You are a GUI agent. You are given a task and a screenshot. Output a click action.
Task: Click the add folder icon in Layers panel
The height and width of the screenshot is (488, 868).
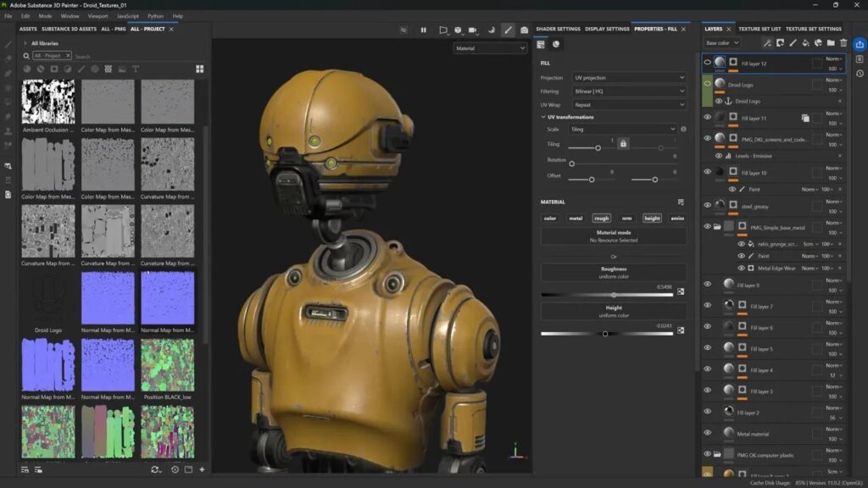coord(829,43)
